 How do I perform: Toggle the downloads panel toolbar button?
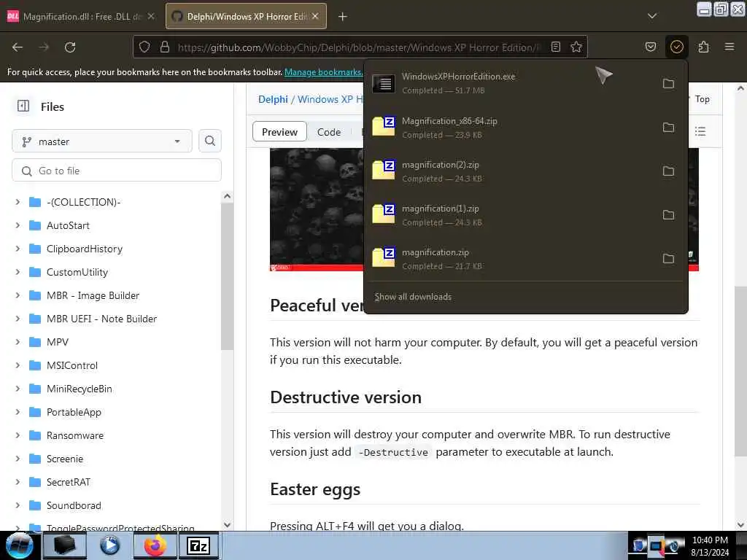click(x=676, y=47)
